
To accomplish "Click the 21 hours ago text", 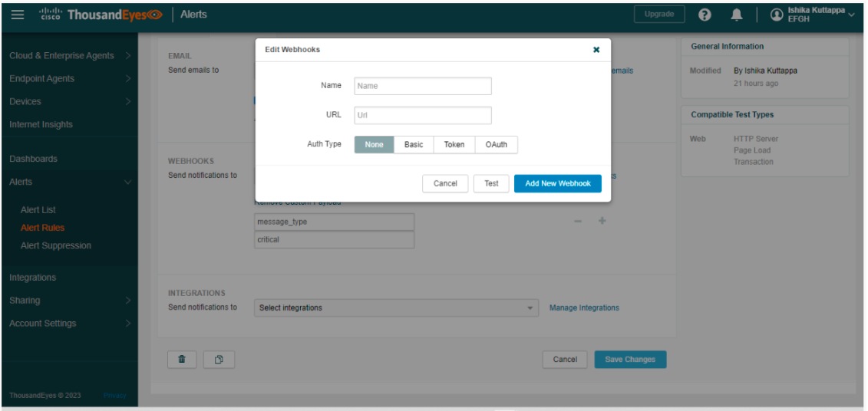I will coord(756,84).
